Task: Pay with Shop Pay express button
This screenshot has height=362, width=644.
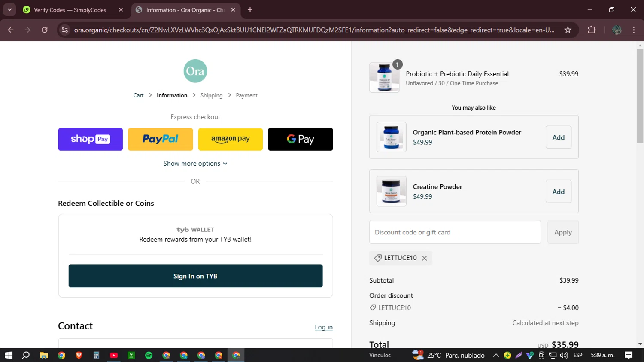Action: click(x=90, y=139)
